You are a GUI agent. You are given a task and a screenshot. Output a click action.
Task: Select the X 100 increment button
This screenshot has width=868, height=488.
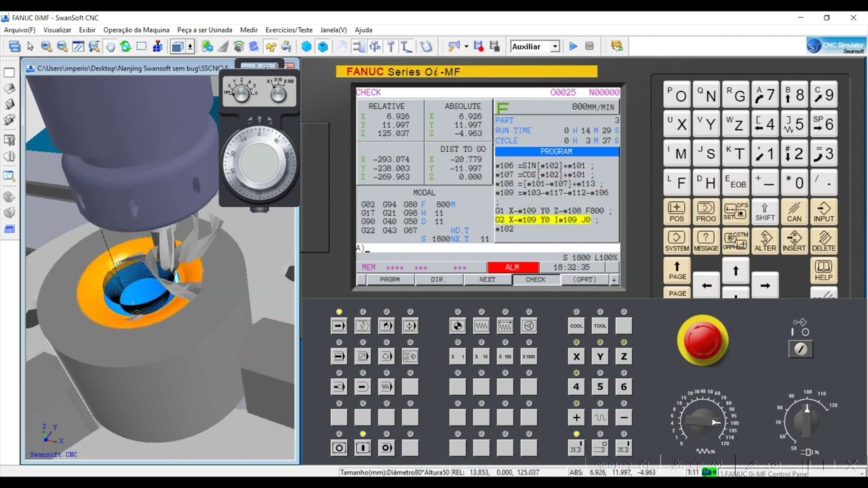tap(505, 357)
